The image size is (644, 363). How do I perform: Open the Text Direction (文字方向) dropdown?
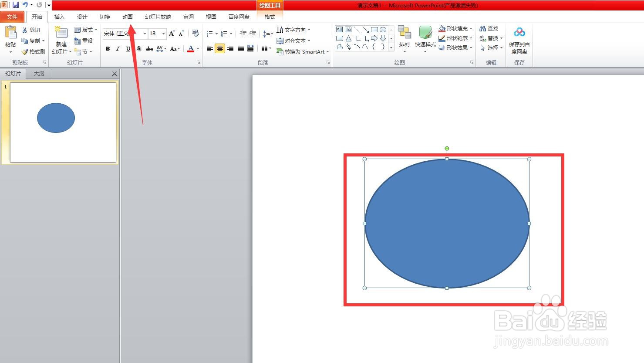pyautogui.click(x=293, y=30)
